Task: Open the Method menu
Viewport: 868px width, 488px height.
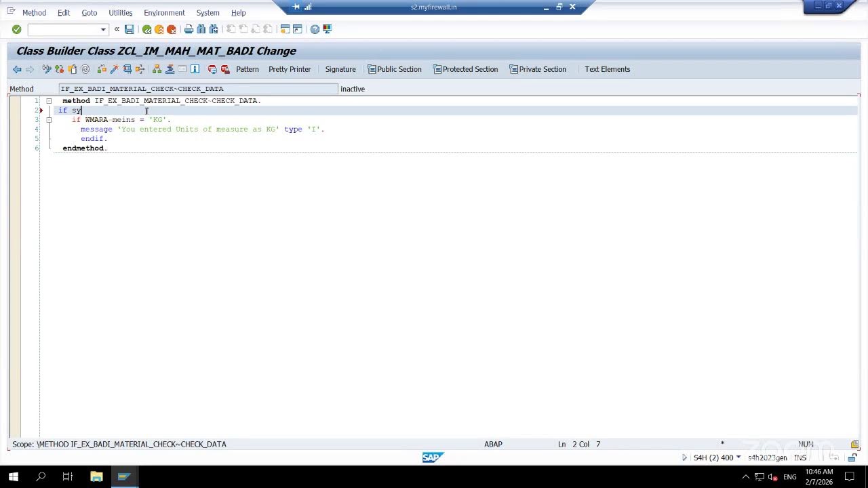Action: point(34,13)
